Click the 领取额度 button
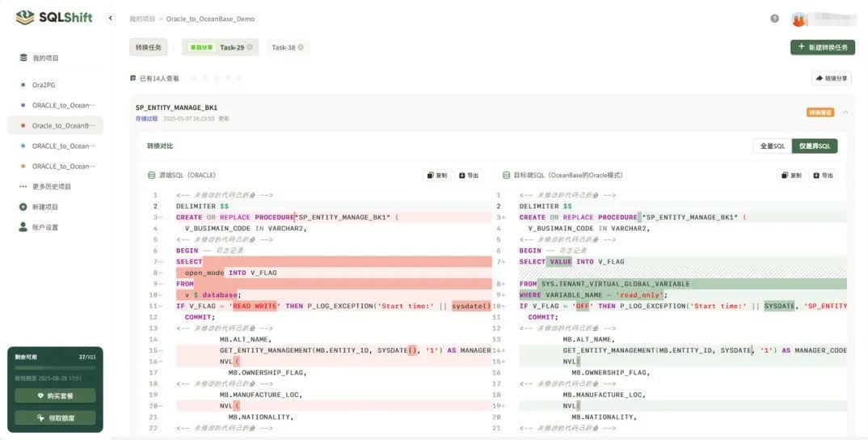Viewport: 868px width, 440px height. (55, 418)
